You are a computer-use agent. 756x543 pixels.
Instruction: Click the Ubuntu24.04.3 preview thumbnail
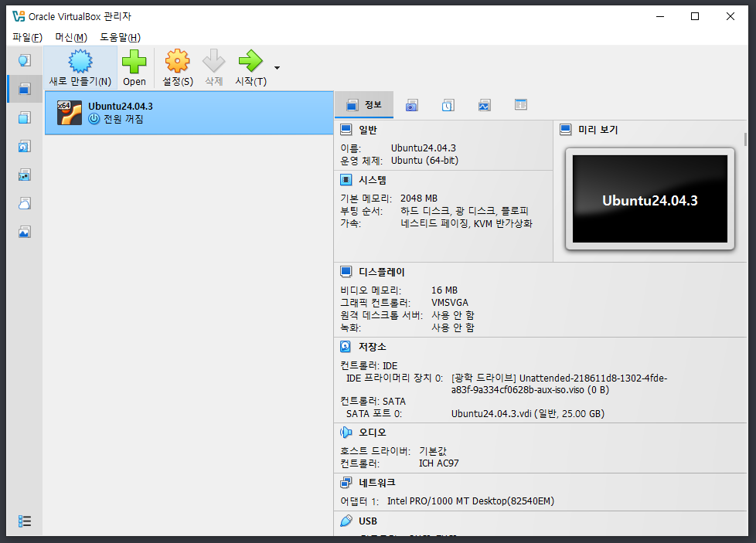click(650, 199)
